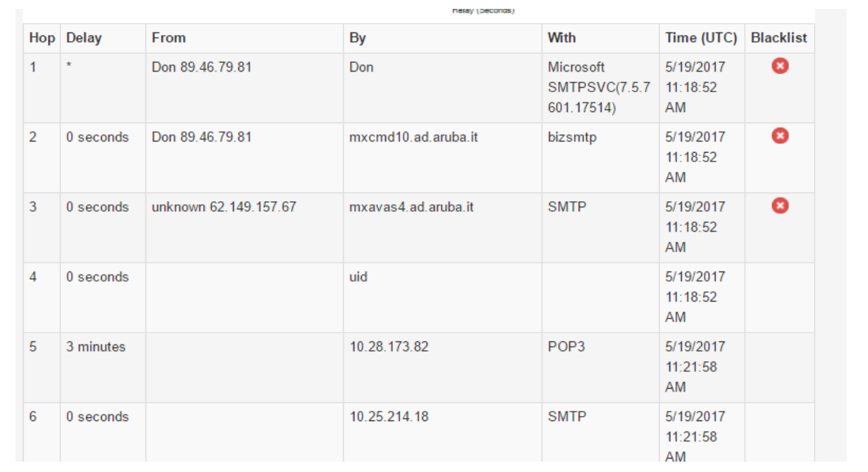This screenshot has height=472, width=868.
Task: Select the From column header
Action: pos(169,38)
